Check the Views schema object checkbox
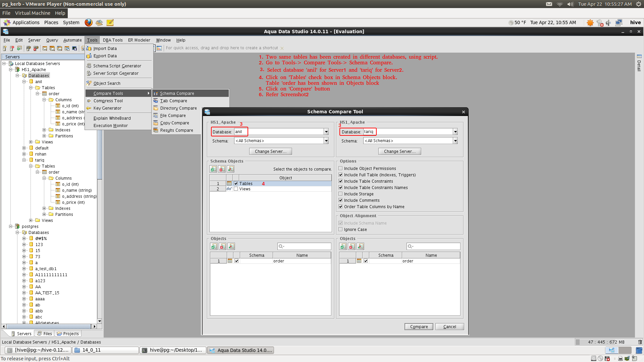644x362 pixels. pyautogui.click(x=236, y=189)
